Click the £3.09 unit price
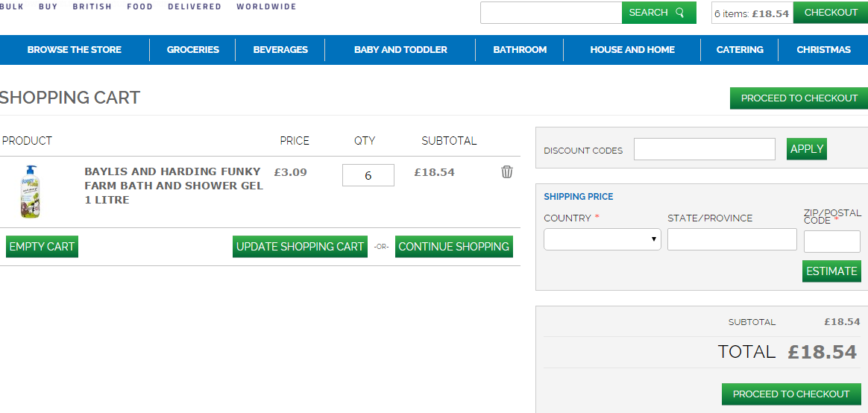The image size is (868, 413). point(290,171)
